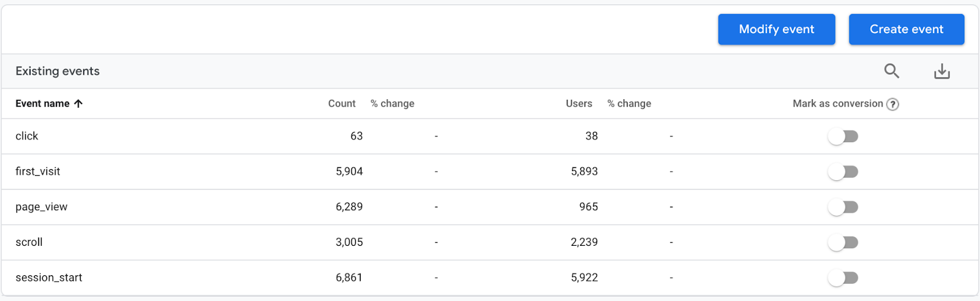Viewport: 980px width, 301px height.
Task: Open the first_visit event name
Action: [x=38, y=172]
